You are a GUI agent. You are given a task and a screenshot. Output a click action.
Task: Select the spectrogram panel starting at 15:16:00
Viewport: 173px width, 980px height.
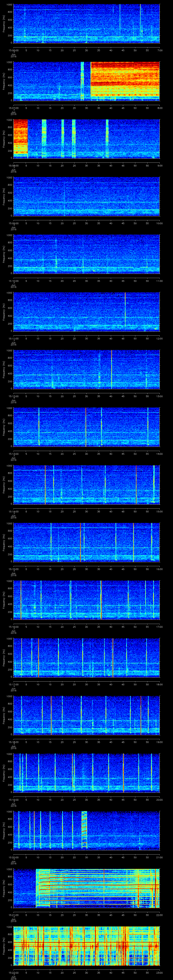(86, 600)
